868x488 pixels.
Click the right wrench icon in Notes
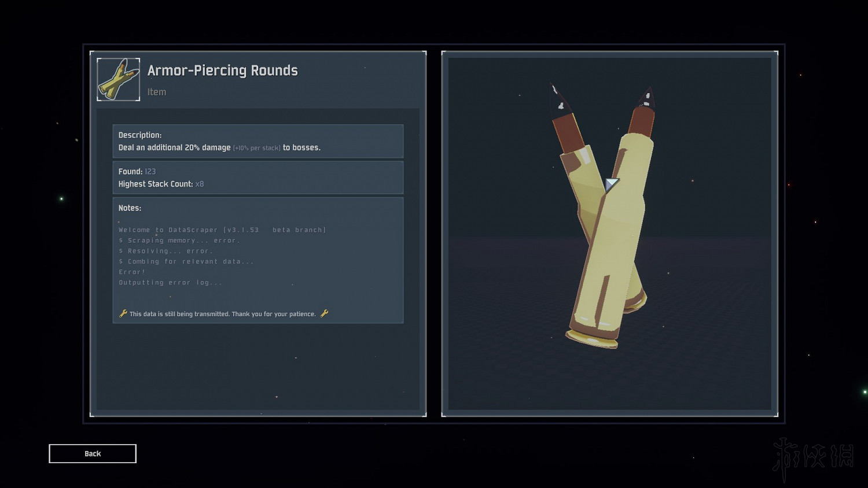pos(324,313)
